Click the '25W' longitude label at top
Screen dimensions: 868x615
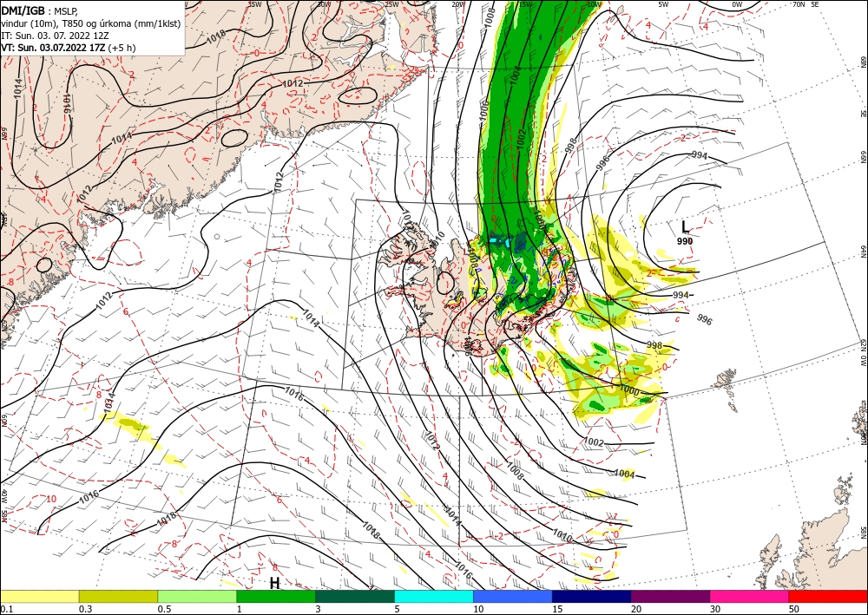(391, 4)
